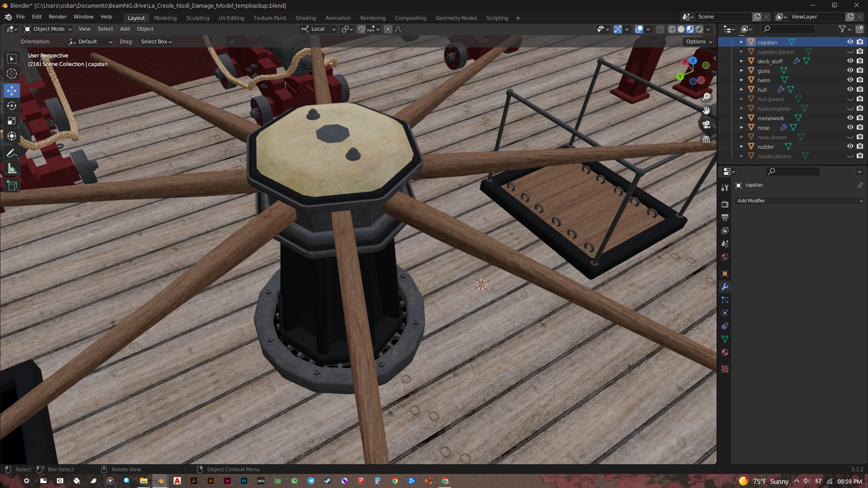This screenshot has height=488, width=868.
Task: Open the Particles properties tab
Action: pos(725,300)
